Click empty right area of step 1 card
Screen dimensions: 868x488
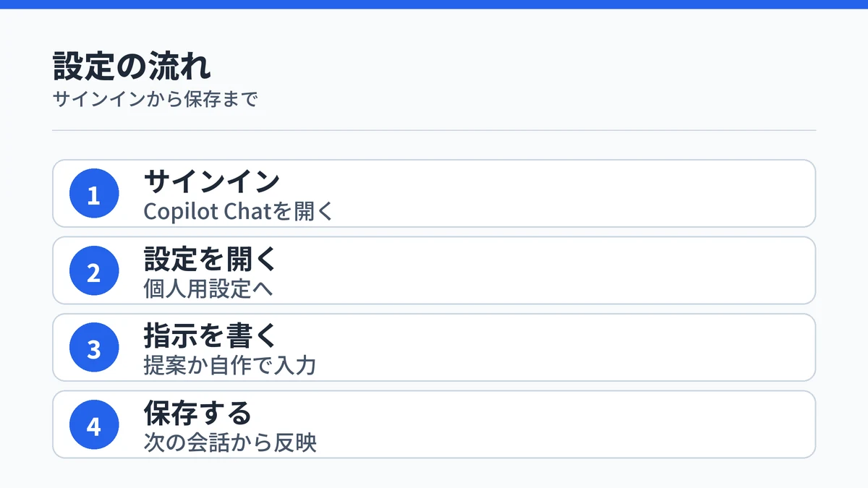click(x=579, y=194)
